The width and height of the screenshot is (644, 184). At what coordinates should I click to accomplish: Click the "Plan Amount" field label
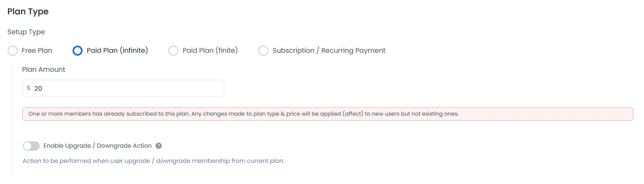(x=44, y=70)
